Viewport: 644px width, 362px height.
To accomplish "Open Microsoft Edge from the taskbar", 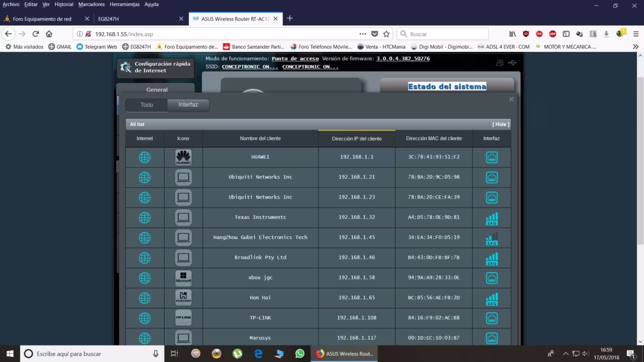I will (x=259, y=353).
